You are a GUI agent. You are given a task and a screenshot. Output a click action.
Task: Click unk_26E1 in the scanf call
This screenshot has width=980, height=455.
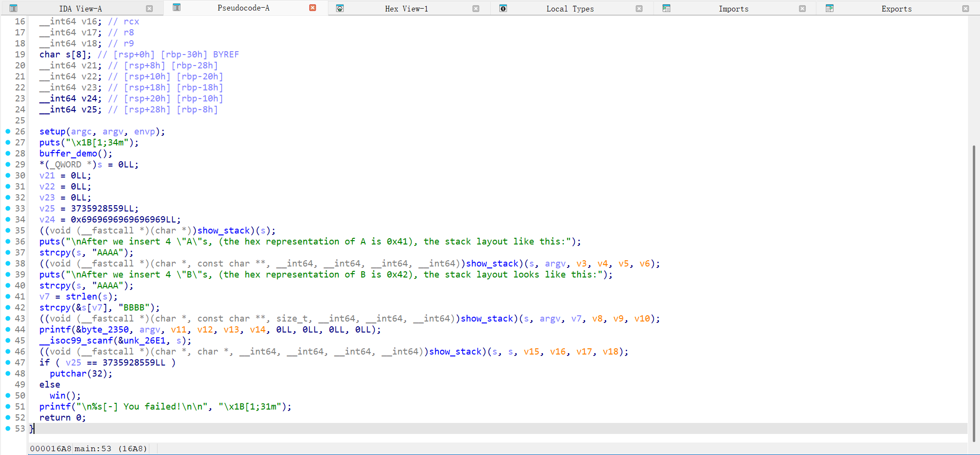click(145, 341)
